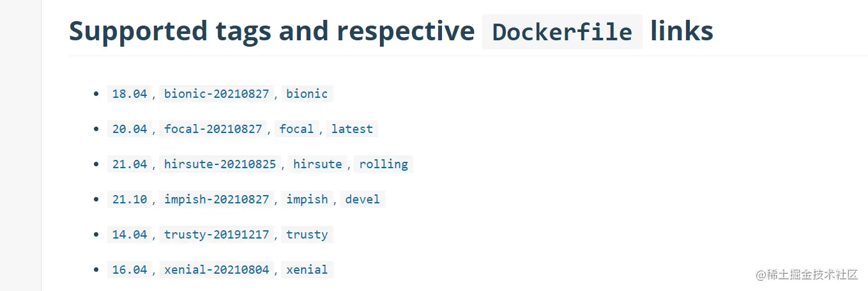Open the latest tag link
The height and width of the screenshot is (291, 868).
coord(352,129)
